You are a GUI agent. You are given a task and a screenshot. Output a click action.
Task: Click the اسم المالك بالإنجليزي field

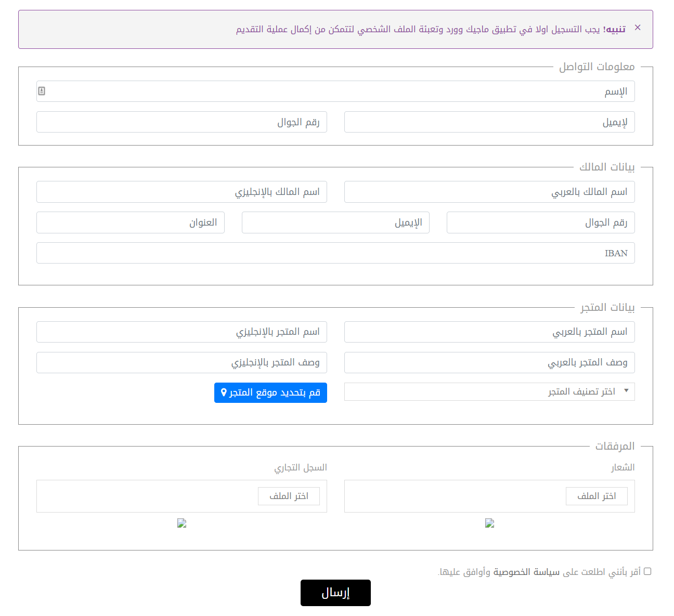coord(182,192)
